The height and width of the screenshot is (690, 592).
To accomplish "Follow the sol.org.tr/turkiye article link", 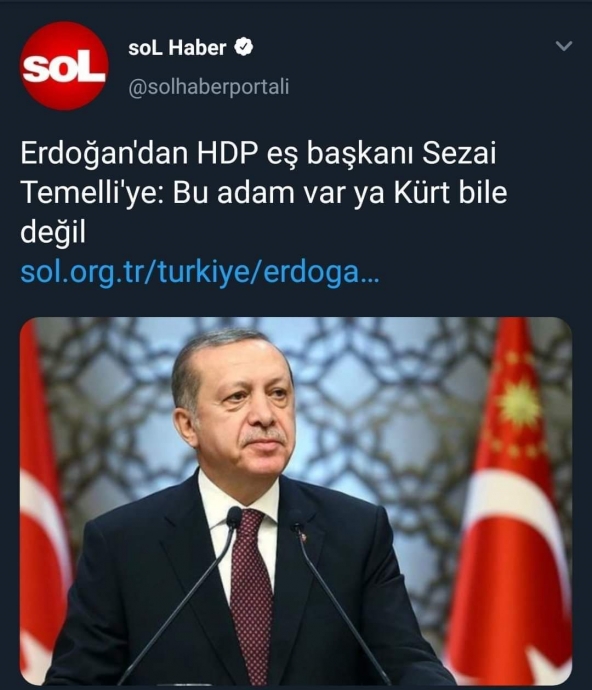I will coord(200,272).
